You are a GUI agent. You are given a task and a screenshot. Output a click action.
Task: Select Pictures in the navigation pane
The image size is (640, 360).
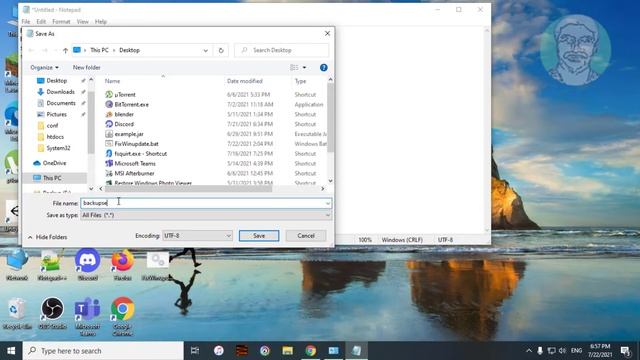(56, 114)
